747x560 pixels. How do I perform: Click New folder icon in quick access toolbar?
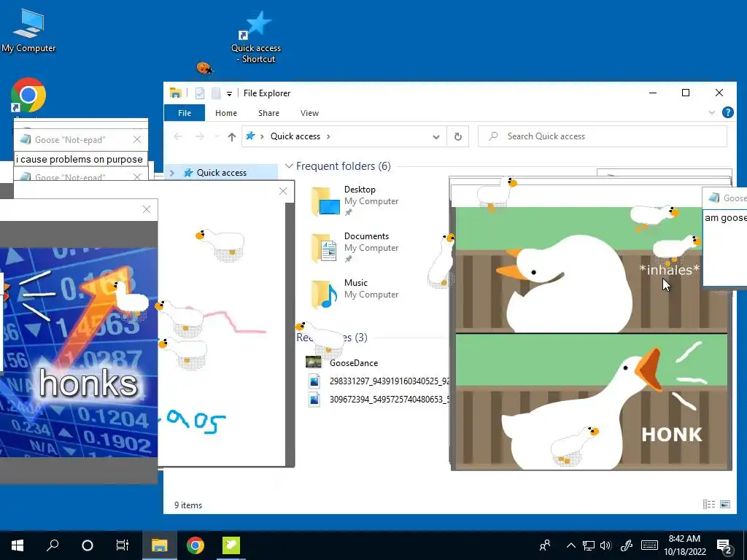(216, 93)
